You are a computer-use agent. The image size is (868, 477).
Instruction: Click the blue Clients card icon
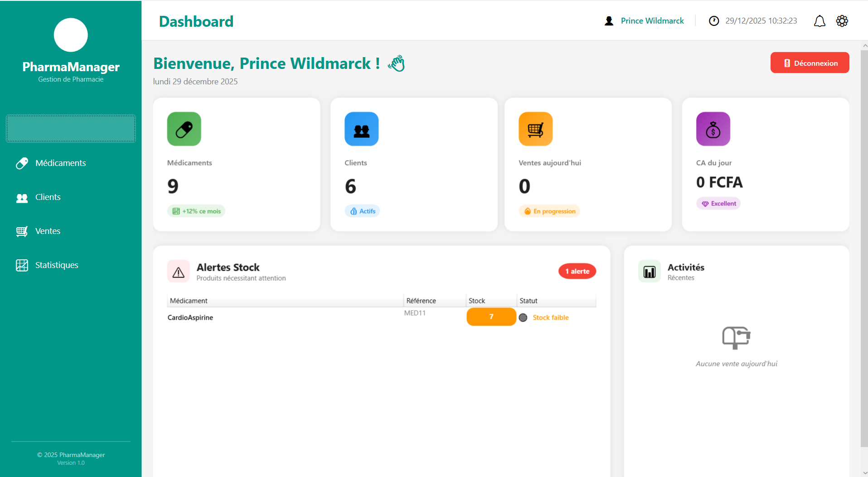point(361,129)
